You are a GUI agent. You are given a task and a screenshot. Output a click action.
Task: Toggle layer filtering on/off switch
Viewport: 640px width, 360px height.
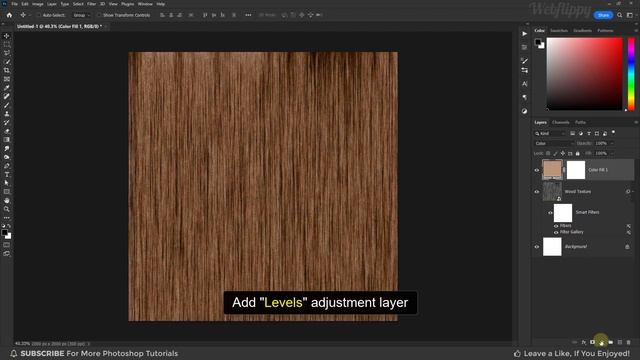[x=613, y=132]
